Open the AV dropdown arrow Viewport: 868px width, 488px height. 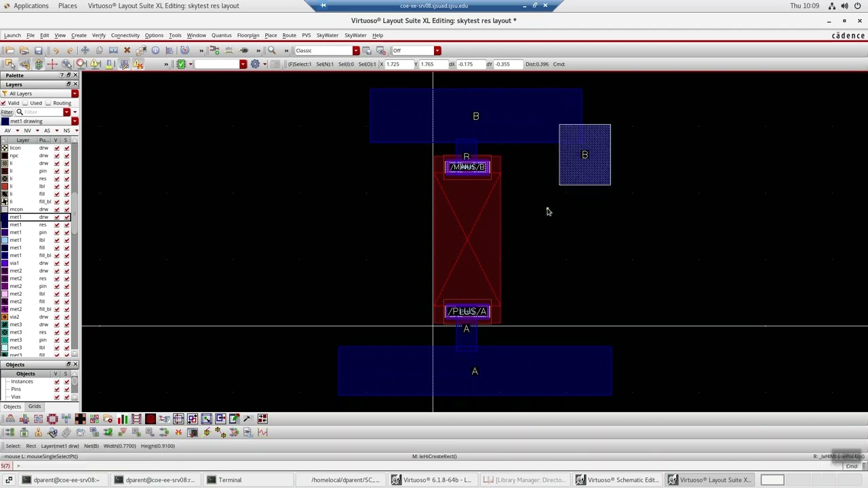pos(18,131)
